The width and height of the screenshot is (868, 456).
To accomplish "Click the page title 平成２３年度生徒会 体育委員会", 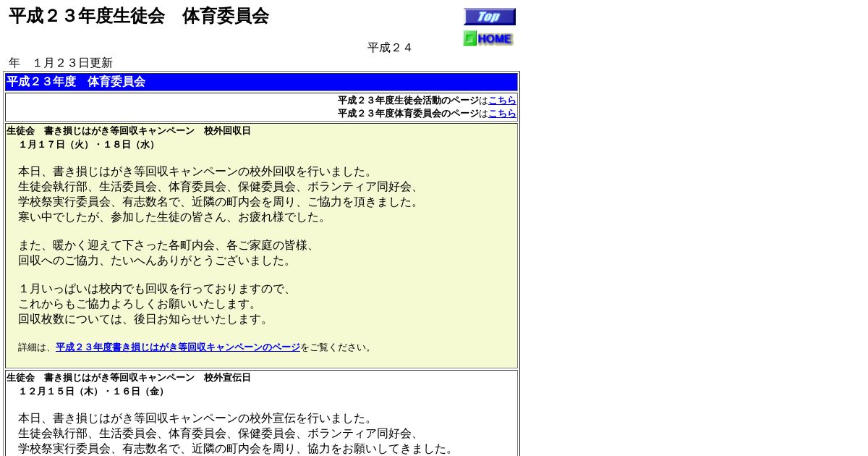I will click(x=139, y=16).
